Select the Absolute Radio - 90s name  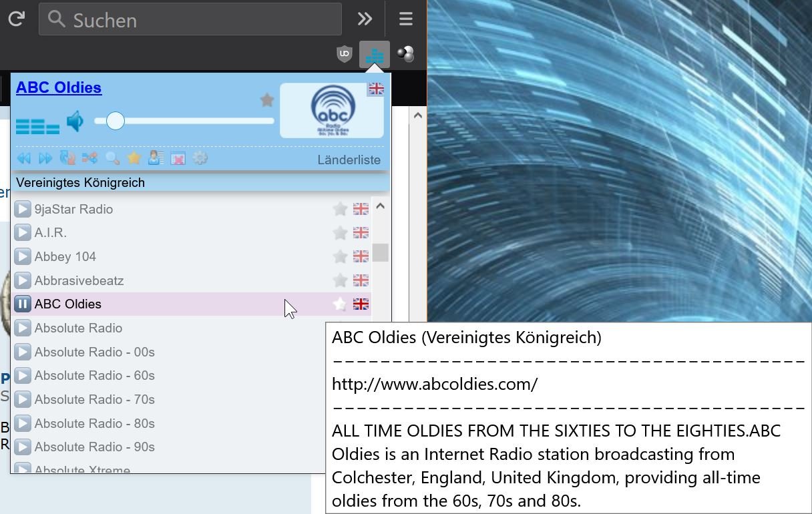(x=95, y=447)
